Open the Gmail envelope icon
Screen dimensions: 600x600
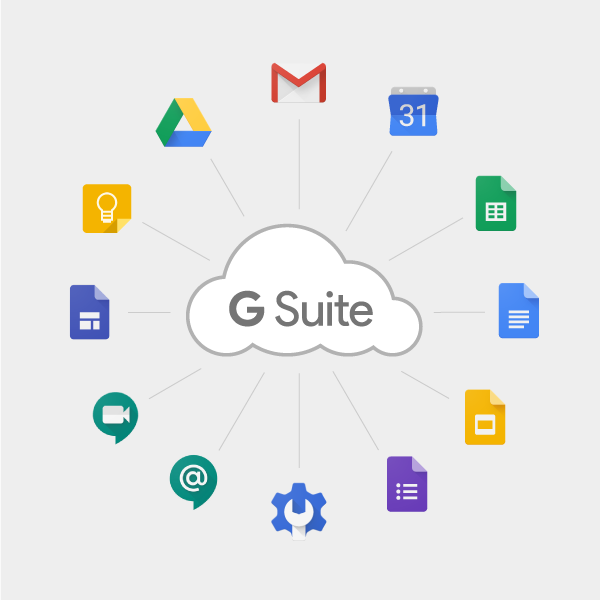(x=298, y=83)
